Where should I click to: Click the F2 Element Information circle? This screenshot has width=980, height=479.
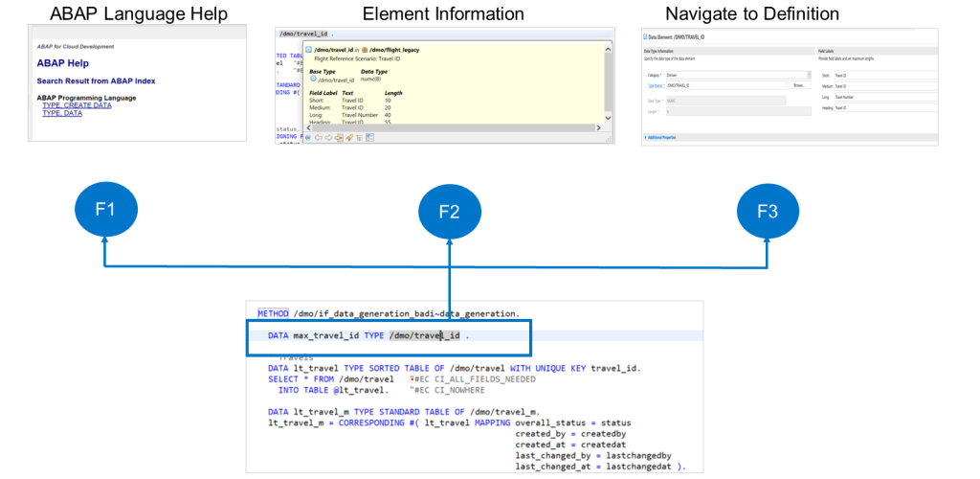449,211
